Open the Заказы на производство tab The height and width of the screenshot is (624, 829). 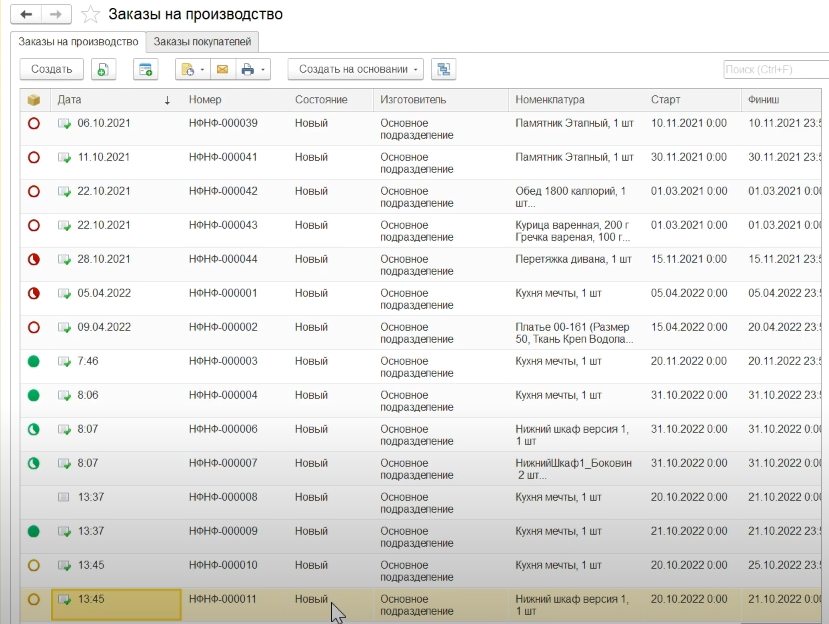point(78,42)
